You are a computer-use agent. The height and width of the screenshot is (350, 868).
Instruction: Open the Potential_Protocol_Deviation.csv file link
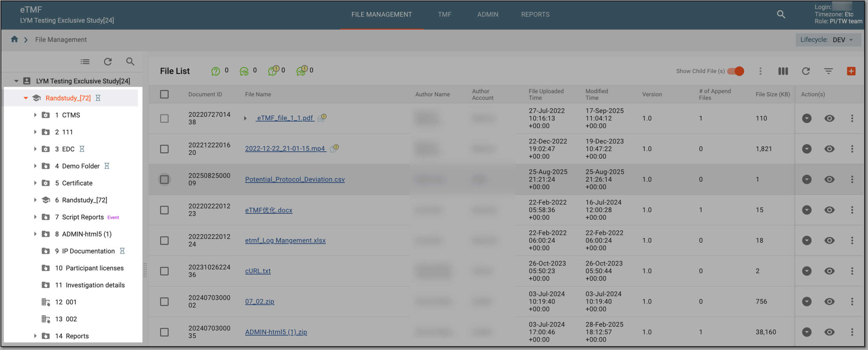[x=295, y=179]
